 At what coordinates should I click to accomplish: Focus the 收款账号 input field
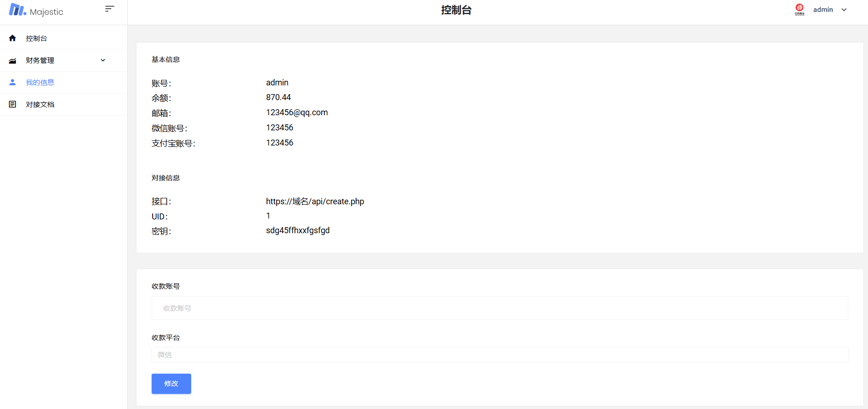[x=499, y=308]
